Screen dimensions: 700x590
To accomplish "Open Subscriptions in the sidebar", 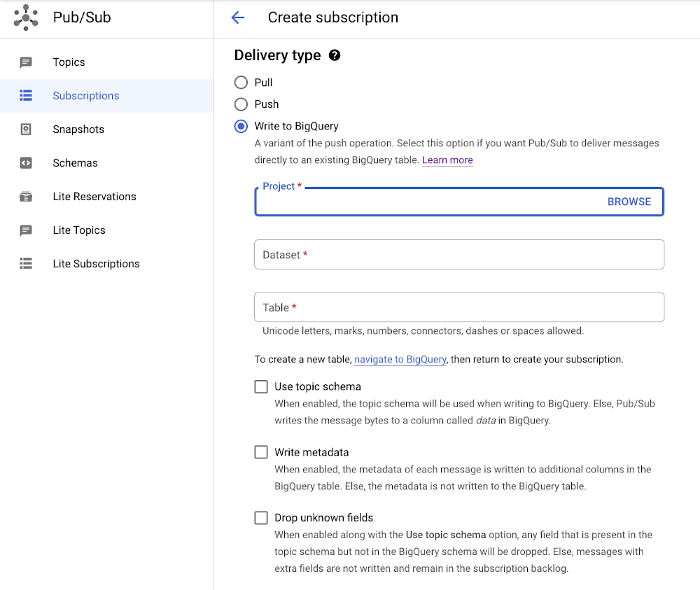I will tap(86, 96).
